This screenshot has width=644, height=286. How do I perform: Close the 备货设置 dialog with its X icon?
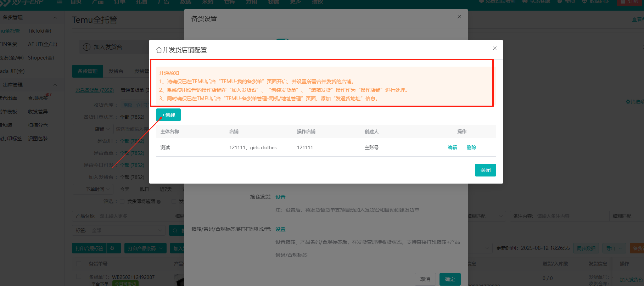[x=459, y=17]
